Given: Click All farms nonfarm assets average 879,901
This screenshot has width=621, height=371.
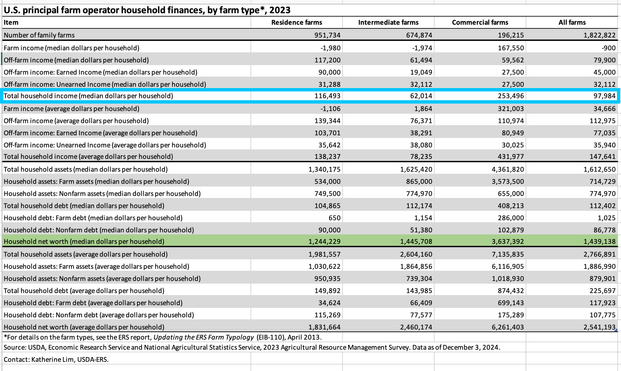Looking at the screenshot, I should 603,279.
